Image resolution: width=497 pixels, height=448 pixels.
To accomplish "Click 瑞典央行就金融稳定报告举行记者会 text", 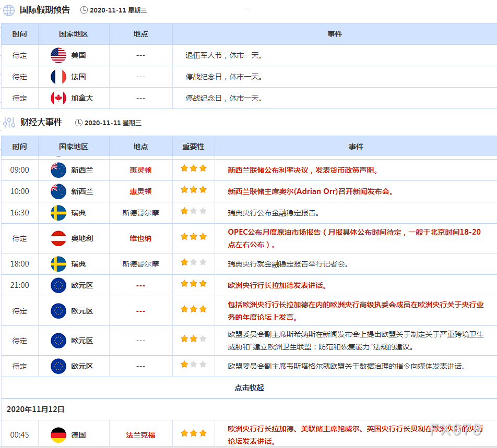I will point(288,264).
